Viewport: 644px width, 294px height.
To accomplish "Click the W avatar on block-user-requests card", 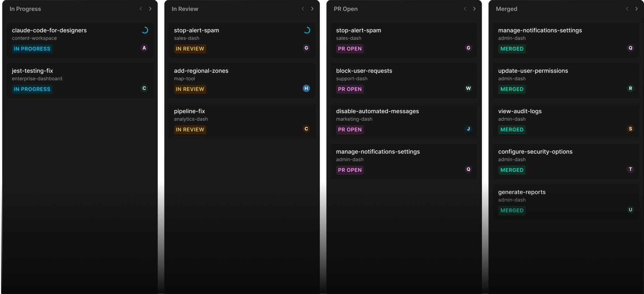I will [x=469, y=88].
